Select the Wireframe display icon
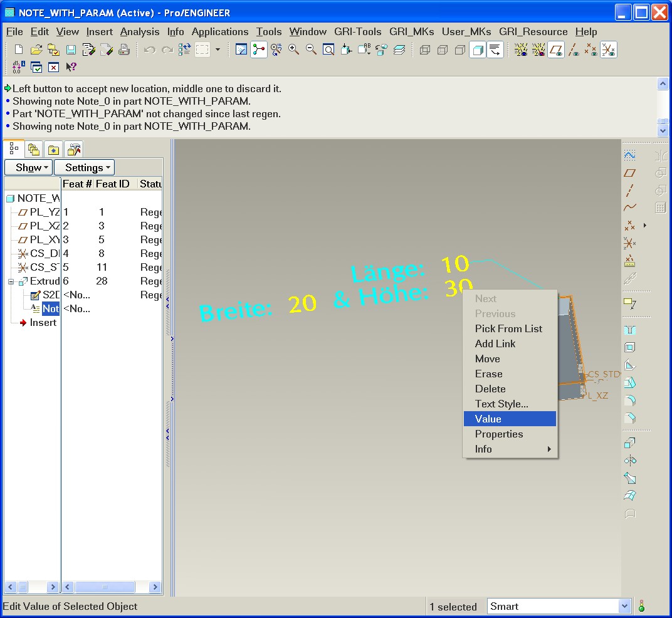This screenshot has height=618, width=672. coord(425,50)
